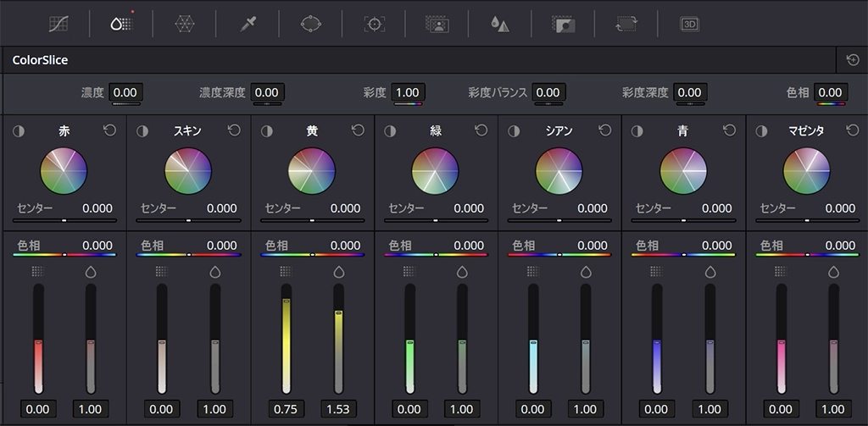Click the 赤 saturation value field
The width and height of the screenshot is (868, 426).
pos(90,409)
